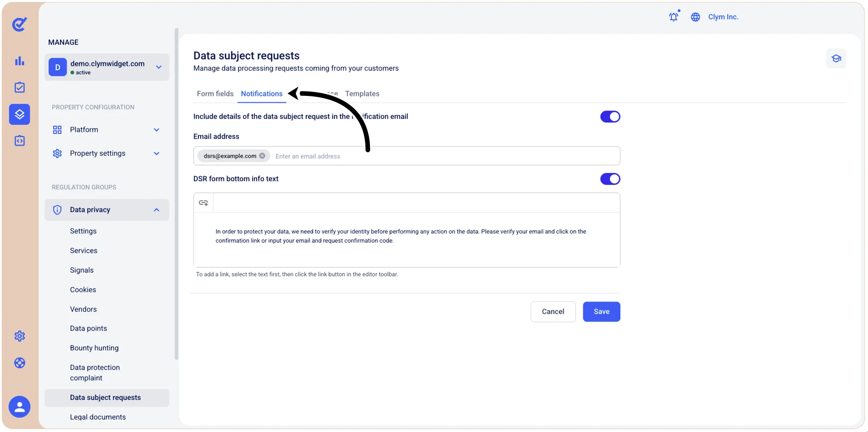This screenshot has width=868, height=432.
Task: Open the graduation cap learning icon
Action: 836,58
